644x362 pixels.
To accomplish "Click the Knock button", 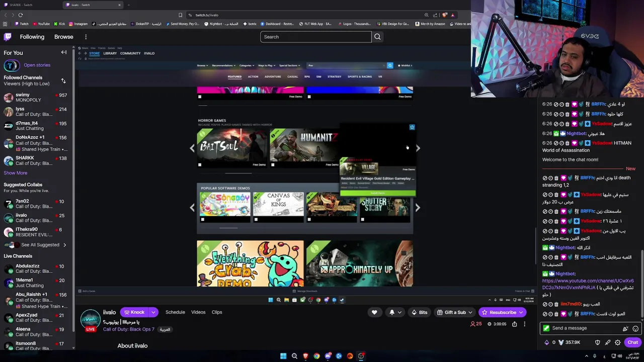I will [134, 312].
